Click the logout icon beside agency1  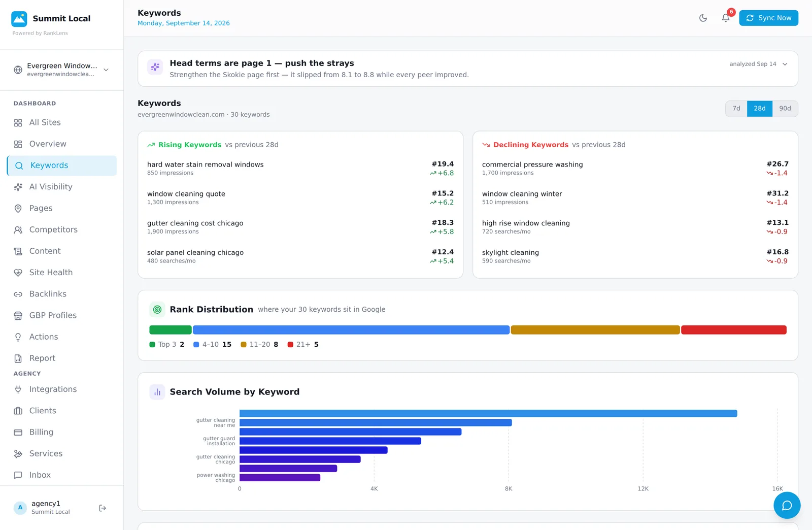103,508
